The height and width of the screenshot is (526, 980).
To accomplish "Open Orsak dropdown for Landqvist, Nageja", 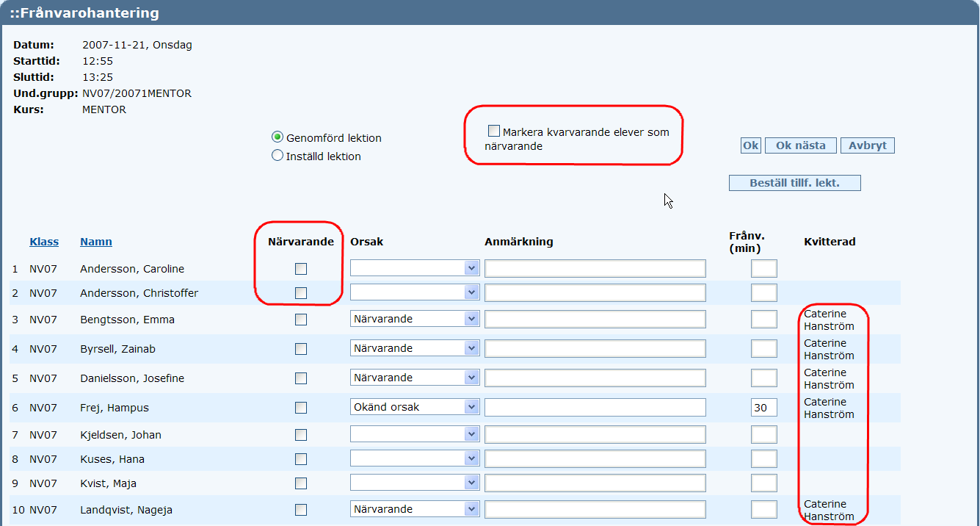I will pyautogui.click(x=415, y=509).
